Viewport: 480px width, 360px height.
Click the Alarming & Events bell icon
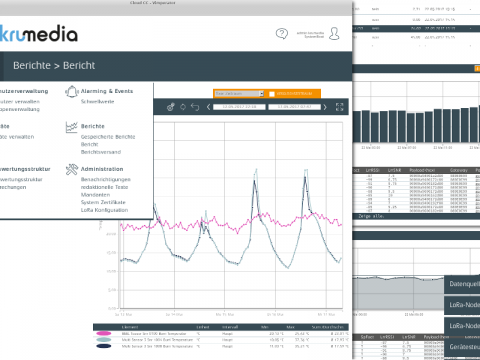pyautogui.click(x=71, y=92)
